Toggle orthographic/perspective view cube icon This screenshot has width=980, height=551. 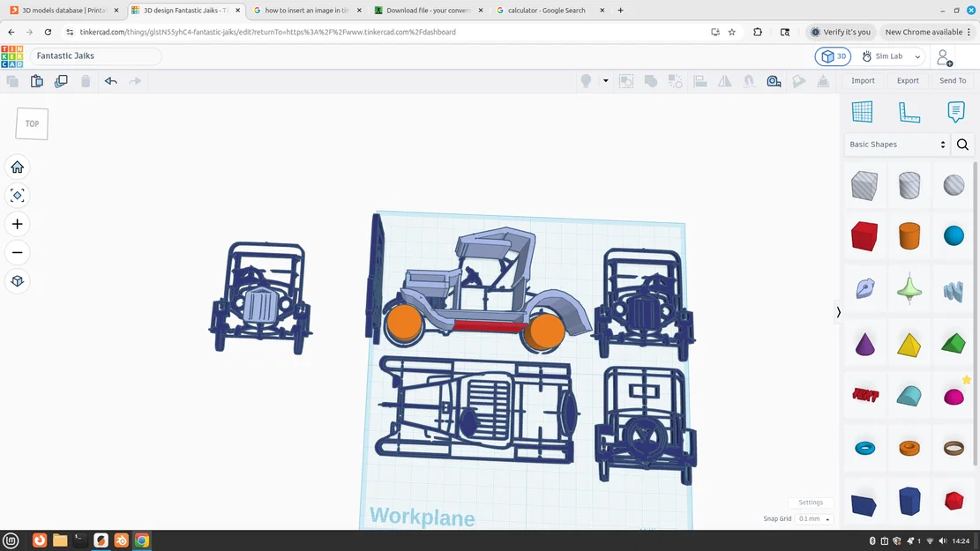(x=18, y=281)
